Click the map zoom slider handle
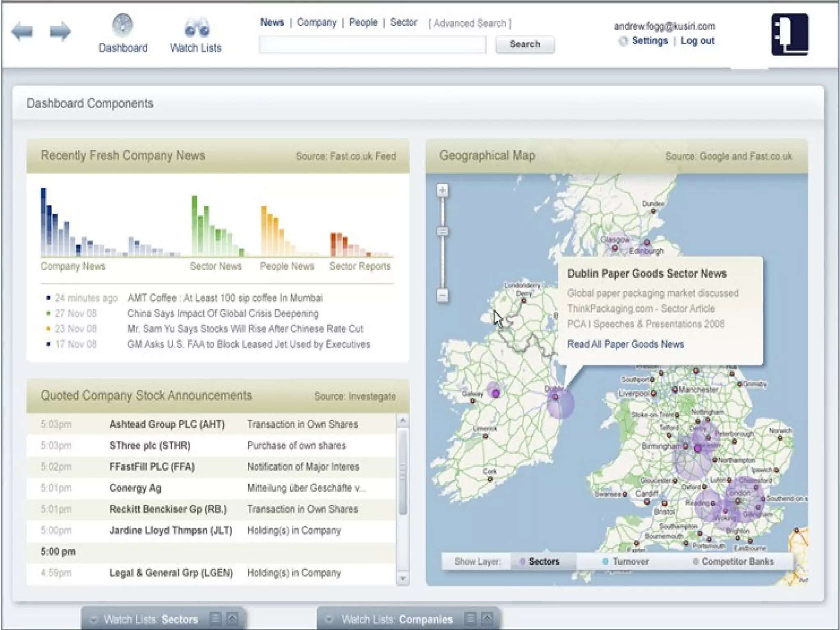Screen dimensions: 840x630 pyautogui.click(x=442, y=232)
